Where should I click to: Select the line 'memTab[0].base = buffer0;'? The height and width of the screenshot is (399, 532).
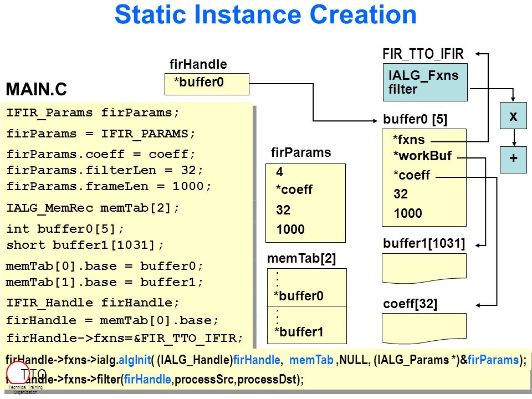104,265
